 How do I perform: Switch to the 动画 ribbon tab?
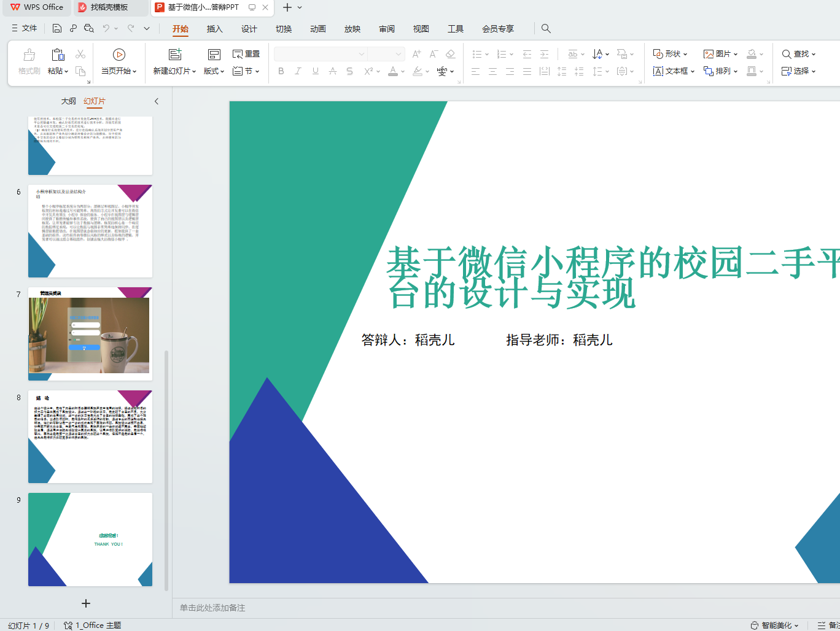pyautogui.click(x=317, y=29)
